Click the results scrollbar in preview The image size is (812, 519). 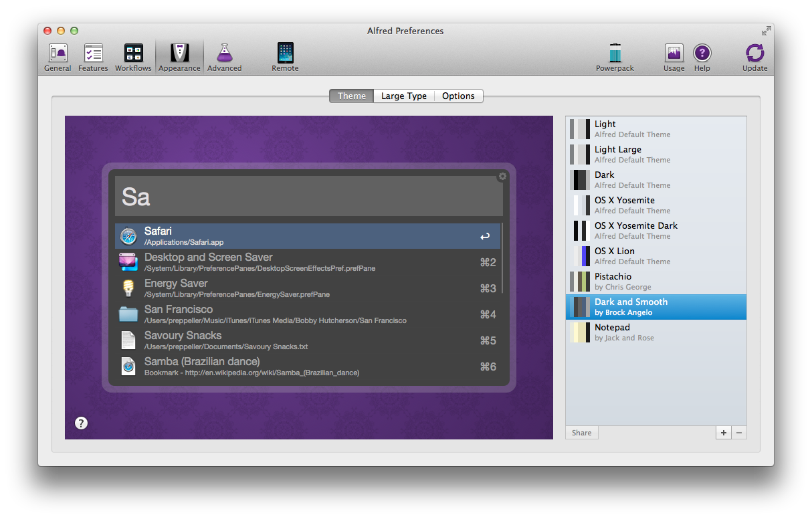coord(501,258)
